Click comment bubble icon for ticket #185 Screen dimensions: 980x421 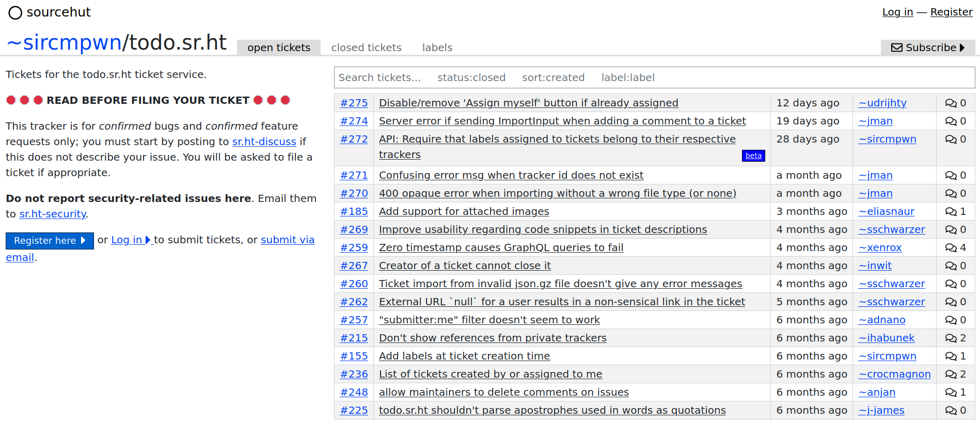coord(951,212)
